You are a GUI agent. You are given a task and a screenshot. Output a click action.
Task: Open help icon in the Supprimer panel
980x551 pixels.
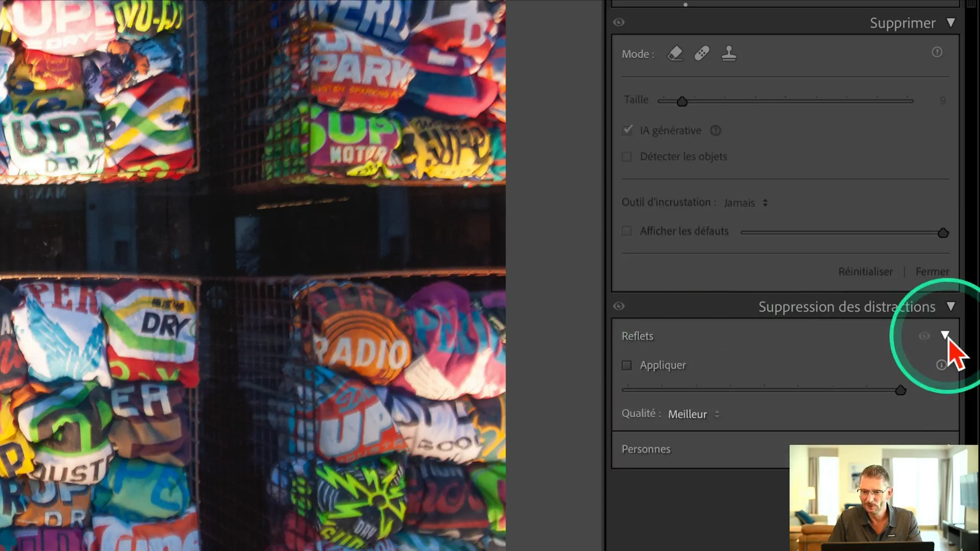tap(937, 52)
